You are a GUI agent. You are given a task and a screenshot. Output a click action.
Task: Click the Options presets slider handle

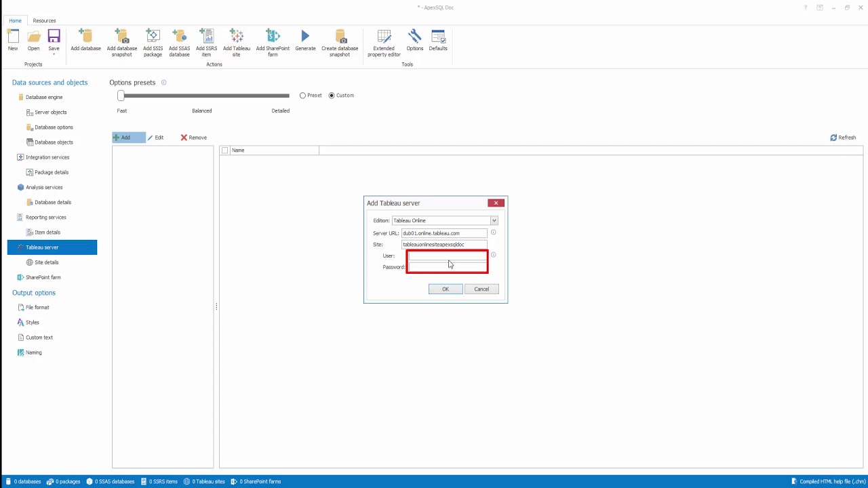tap(121, 96)
